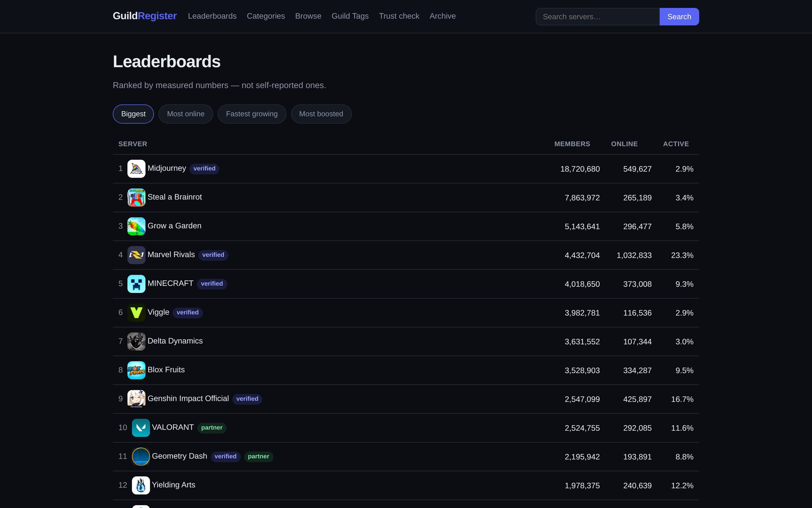This screenshot has width=812, height=508.
Task: Select the Biggest leaderboard tab
Action: pos(133,114)
